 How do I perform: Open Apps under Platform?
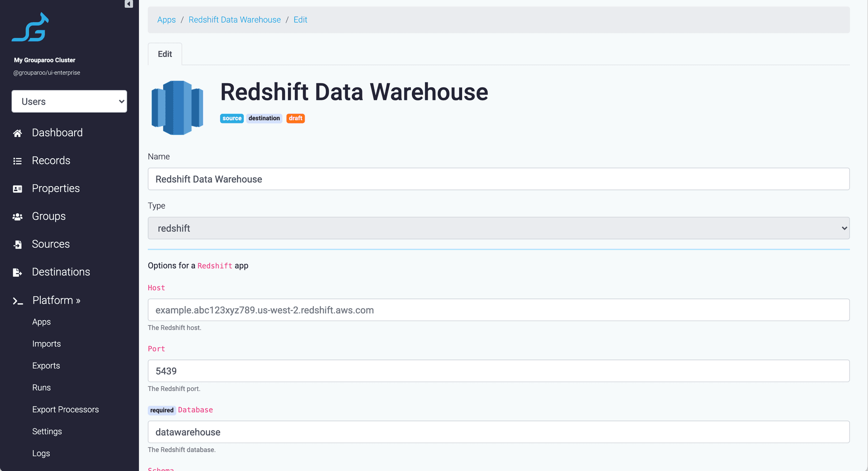point(42,322)
